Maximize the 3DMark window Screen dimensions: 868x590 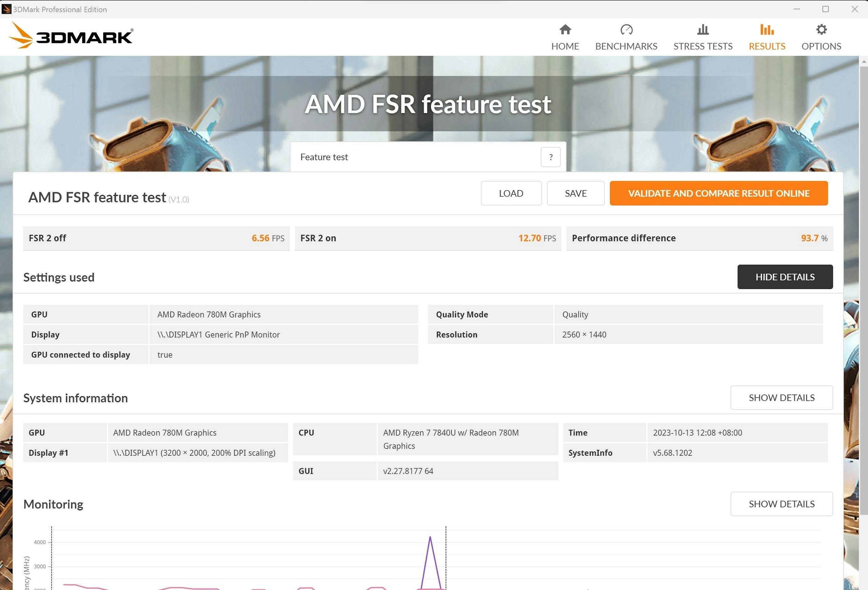825,9
